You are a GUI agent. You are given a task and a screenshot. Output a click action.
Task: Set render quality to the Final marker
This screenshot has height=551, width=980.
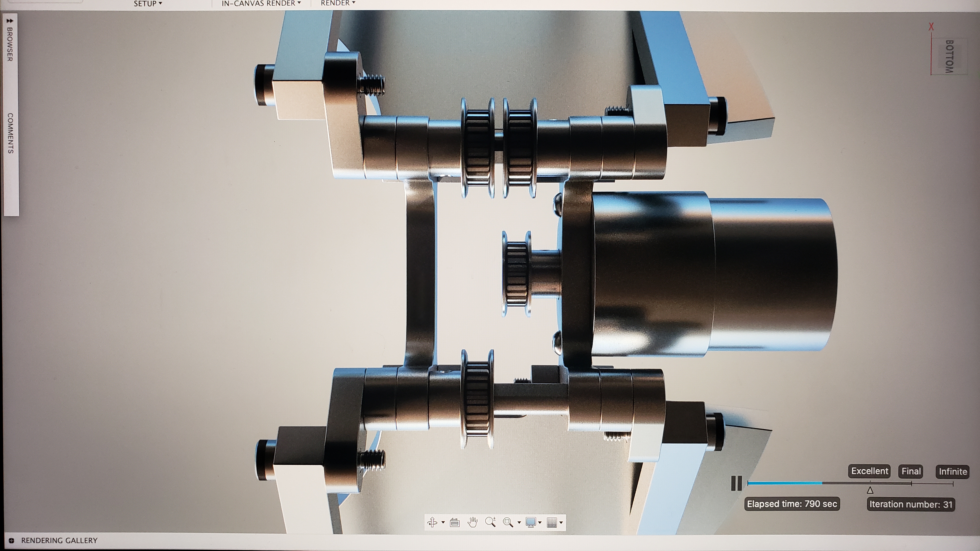click(x=911, y=483)
